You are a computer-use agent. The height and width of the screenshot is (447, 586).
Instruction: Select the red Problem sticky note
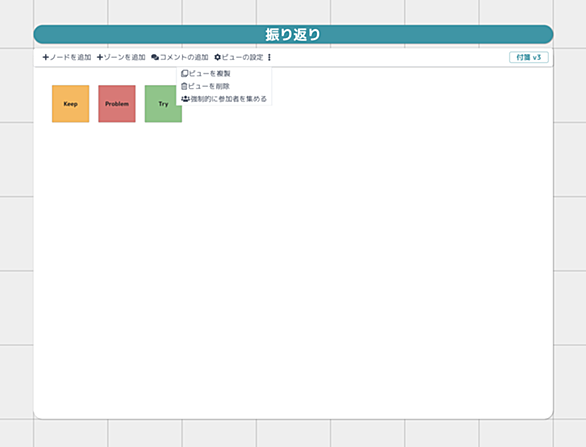pyautogui.click(x=117, y=104)
